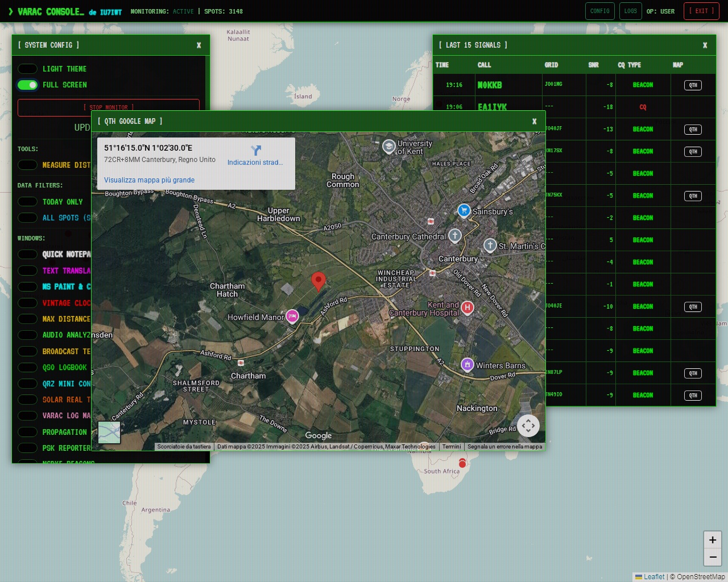Enable the Light Theme toggle

coord(27,69)
